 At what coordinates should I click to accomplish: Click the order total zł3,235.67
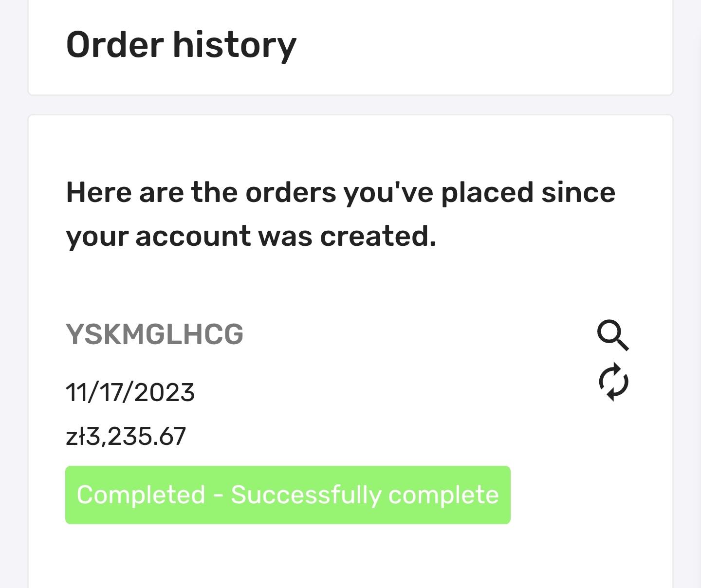(x=126, y=436)
